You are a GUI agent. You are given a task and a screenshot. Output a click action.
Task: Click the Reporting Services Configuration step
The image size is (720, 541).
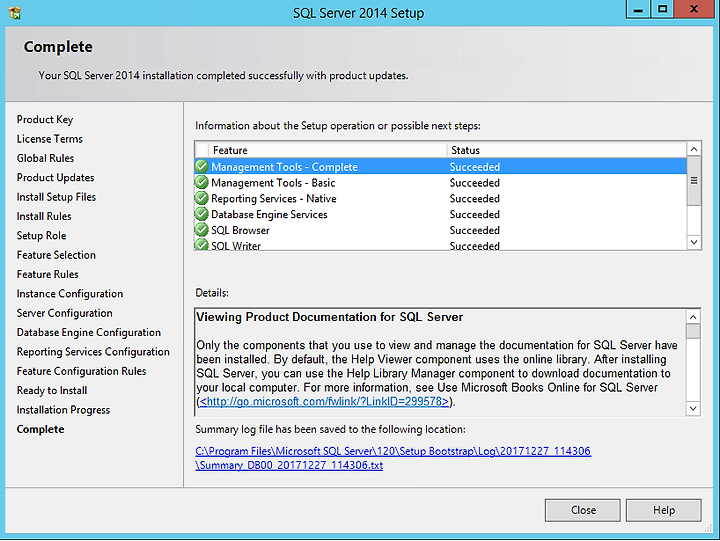(93, 351)
